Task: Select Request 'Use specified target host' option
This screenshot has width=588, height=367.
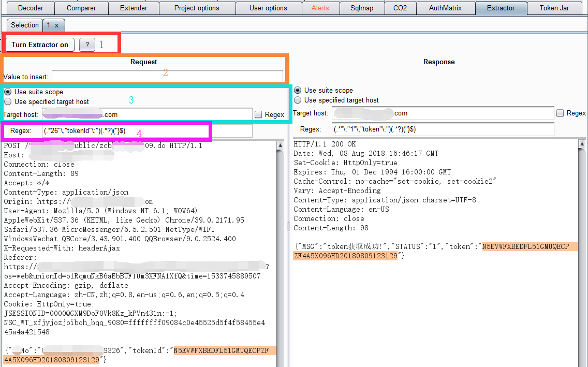Action: [x=8, y=102]
